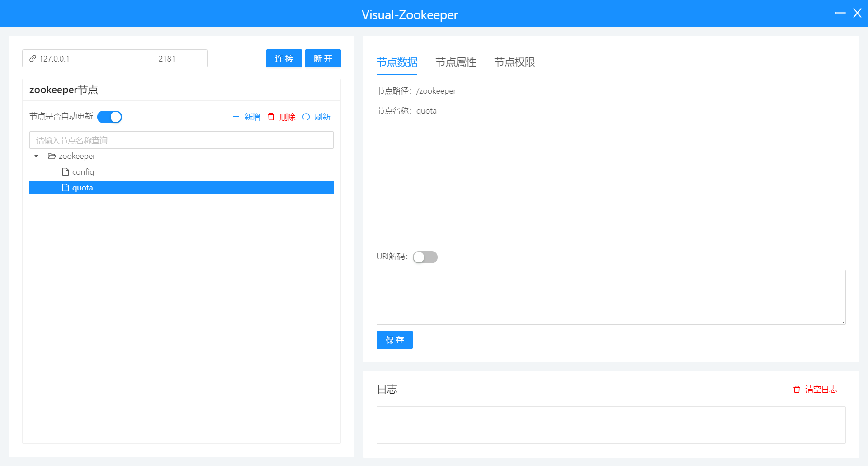Image resolution: width=868 pixels, height=466 pixels.
Task: Open the 节点权限 tab
Action: point(514,62)
